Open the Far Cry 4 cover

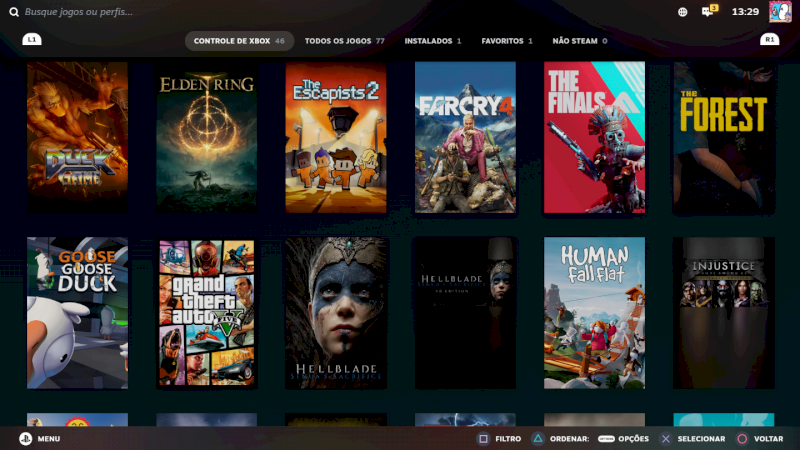click(465, 137)
